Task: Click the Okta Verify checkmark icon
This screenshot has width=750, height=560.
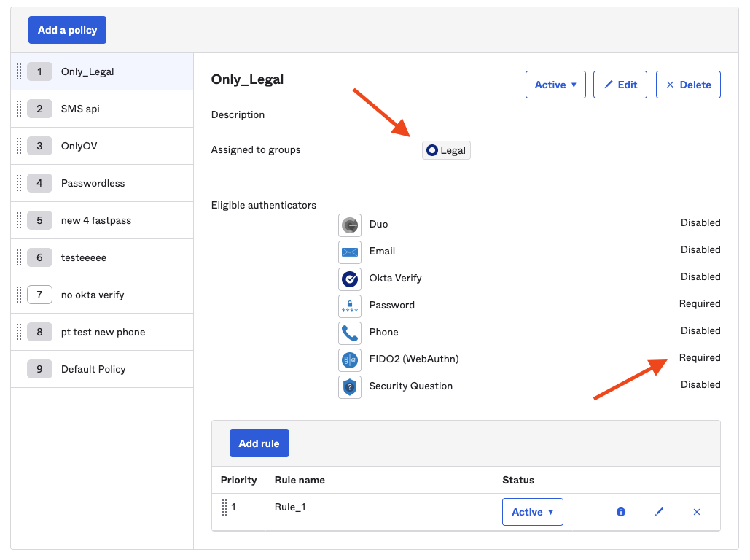Action: point(350,279)
